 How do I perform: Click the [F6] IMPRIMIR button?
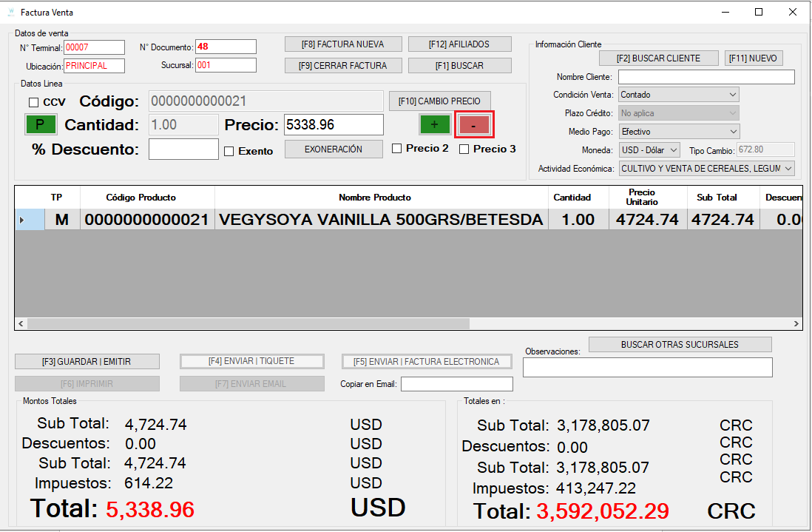[x=87, y=384]
